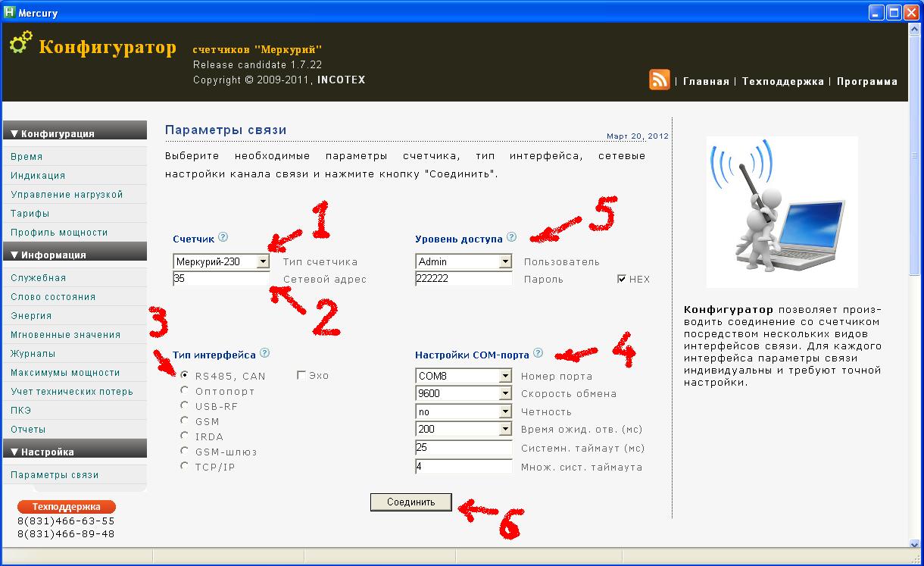Open the Номер порта dropdown COM8
The image size is (924, 566).
(464, 376)
